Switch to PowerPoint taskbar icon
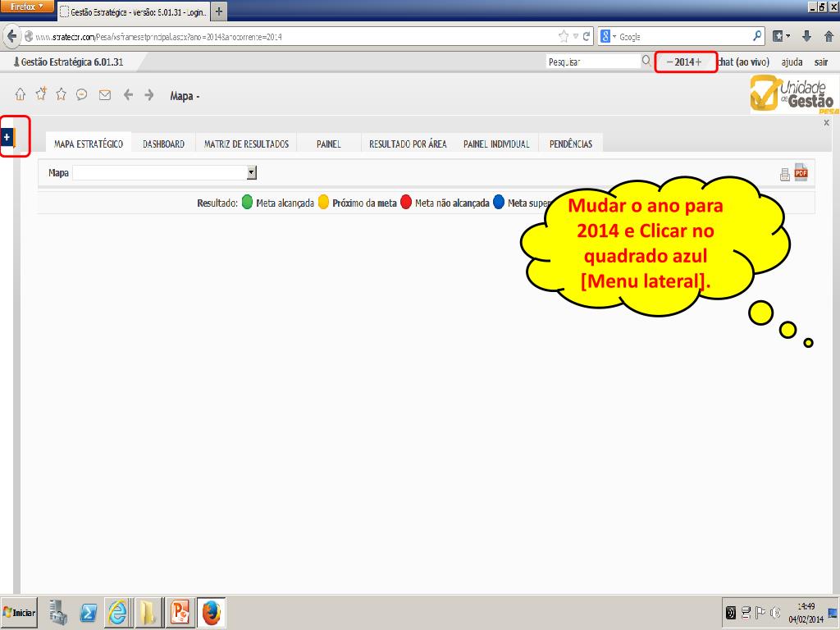Image resolution: width=840 pixels, height=630 pixels. (180, 612)
